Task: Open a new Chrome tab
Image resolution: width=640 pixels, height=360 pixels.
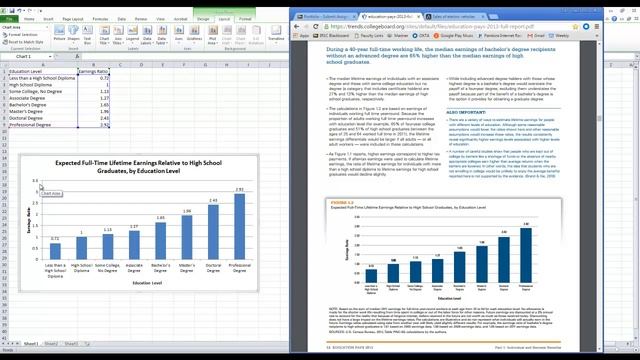Action: [493, 17]
